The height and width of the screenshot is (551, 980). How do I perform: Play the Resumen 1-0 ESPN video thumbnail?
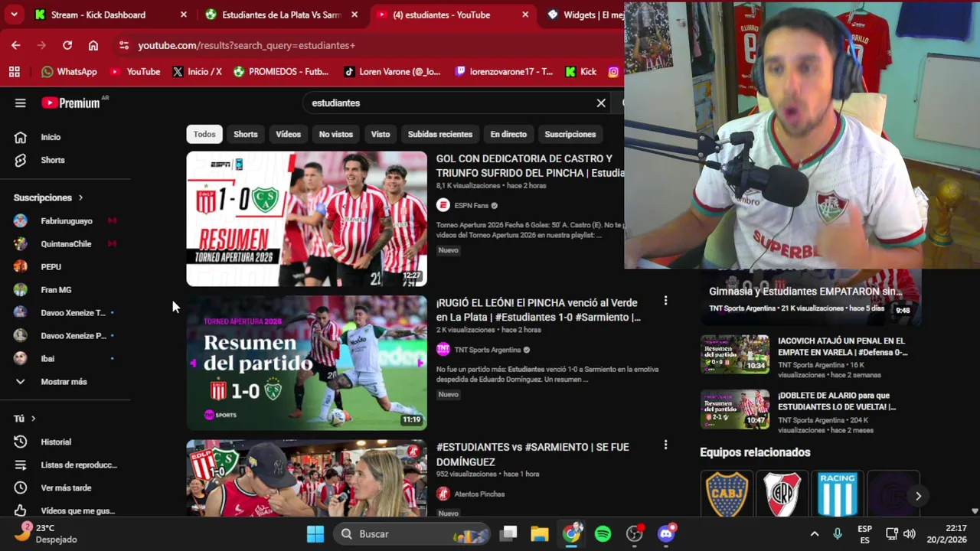[x=306, y=219]
